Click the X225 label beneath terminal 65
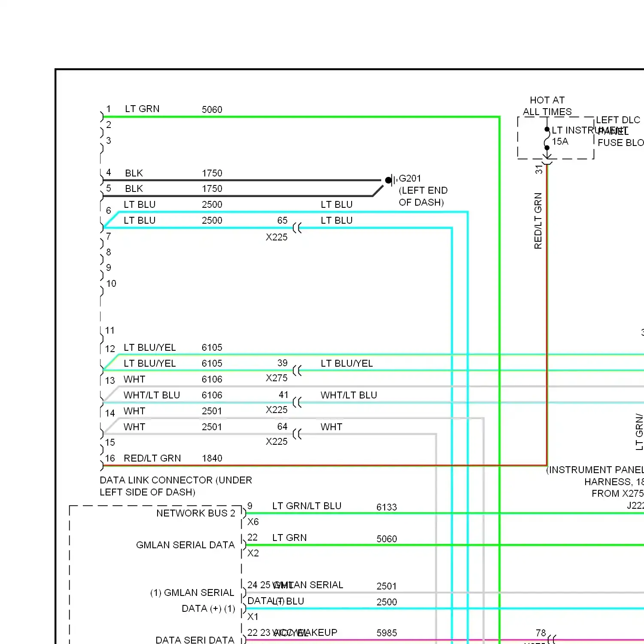Image resolution: width=644 pixels, height=644 pixels. pos(276,237)
